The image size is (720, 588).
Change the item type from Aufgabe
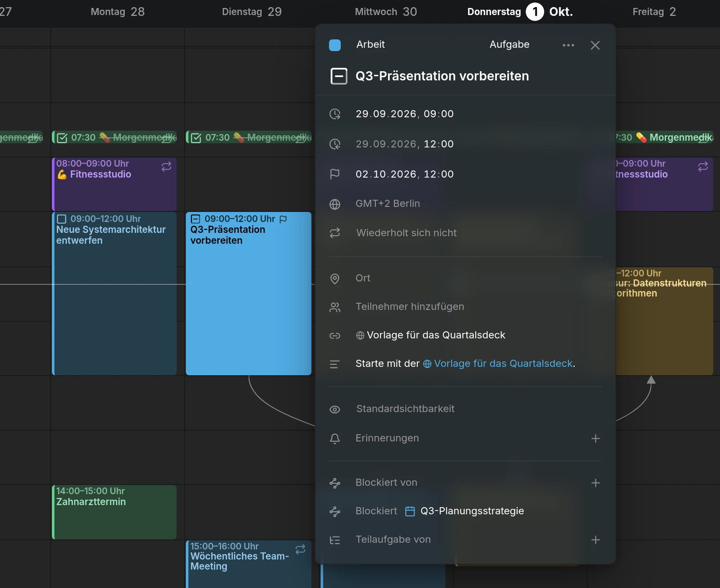coord(509,44)
